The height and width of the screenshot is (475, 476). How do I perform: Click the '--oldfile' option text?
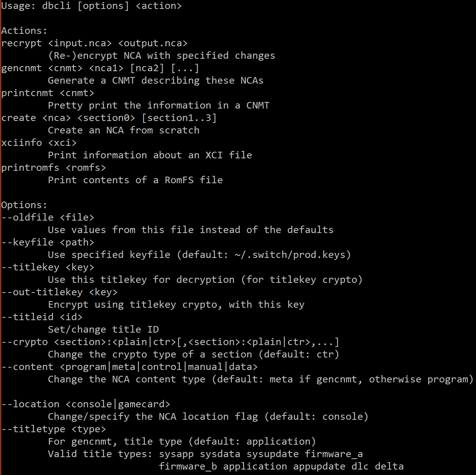point(28,217)
